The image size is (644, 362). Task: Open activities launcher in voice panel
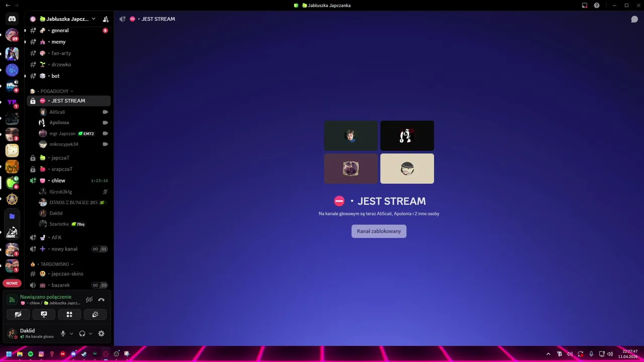(69, 314)
